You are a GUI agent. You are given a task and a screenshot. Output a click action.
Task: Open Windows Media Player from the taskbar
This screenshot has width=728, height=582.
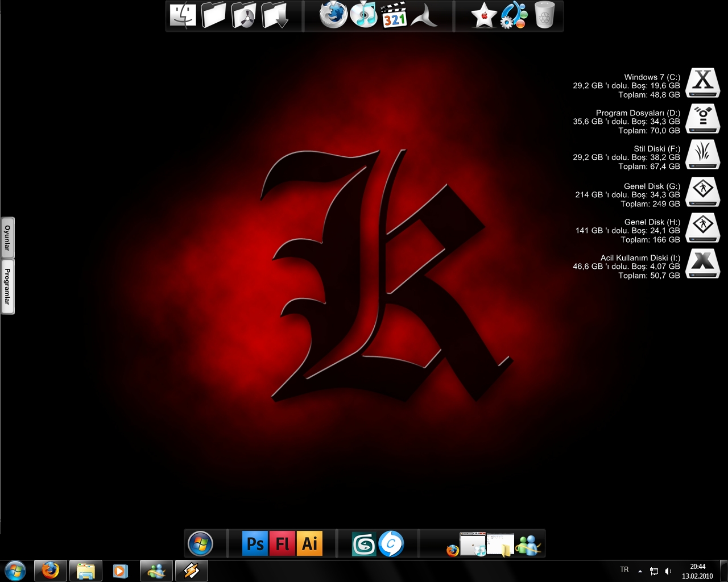coord(121,570)
